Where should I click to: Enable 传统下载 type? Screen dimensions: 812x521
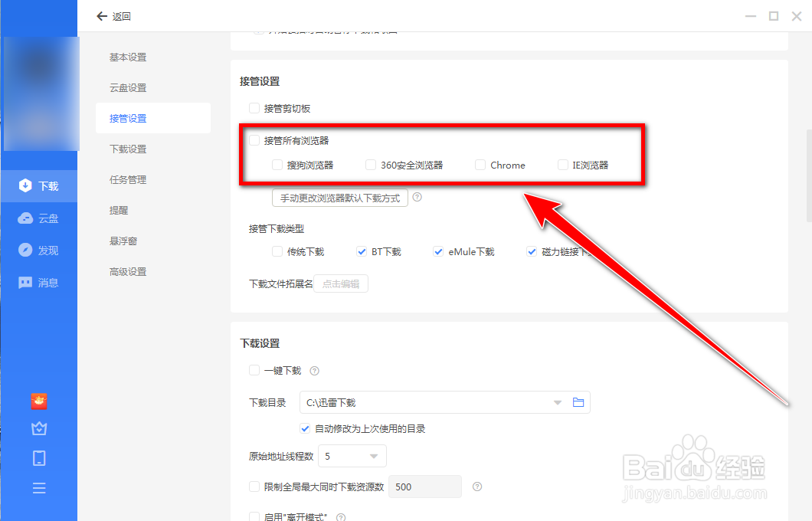click(277, 252)
